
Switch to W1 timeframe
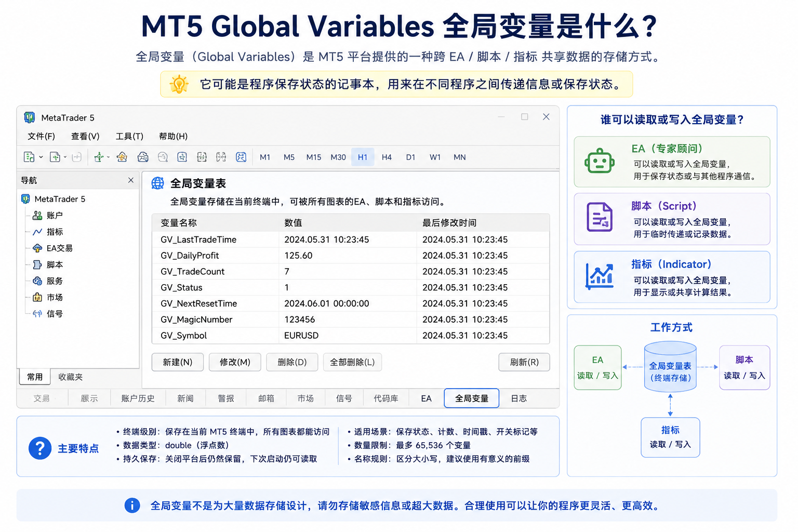(x=435, y=157)
